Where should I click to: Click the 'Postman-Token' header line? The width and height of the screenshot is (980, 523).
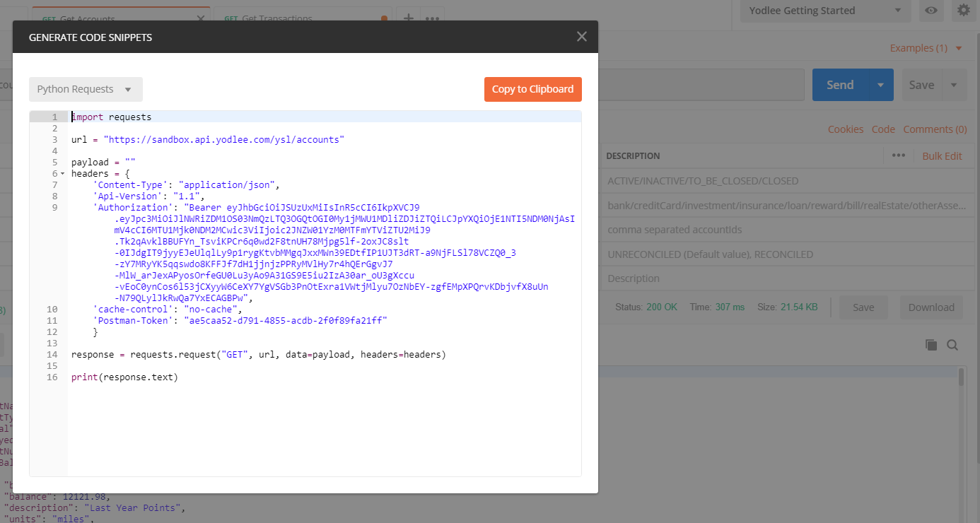pyautogui.click(x=240, y=321)
